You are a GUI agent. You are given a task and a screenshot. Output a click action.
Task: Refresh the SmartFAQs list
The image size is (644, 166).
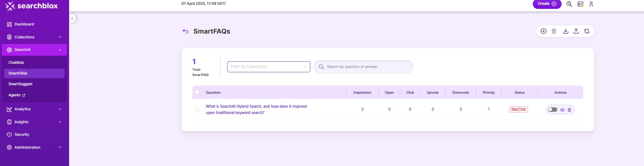click(587, 31)
